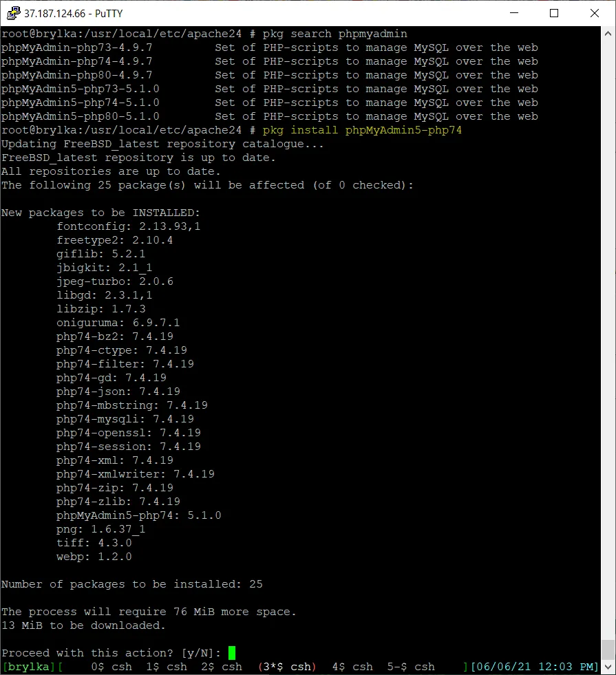
Task: Click the 'php74-gd: 7.4.19' package line
Action: 111,378
